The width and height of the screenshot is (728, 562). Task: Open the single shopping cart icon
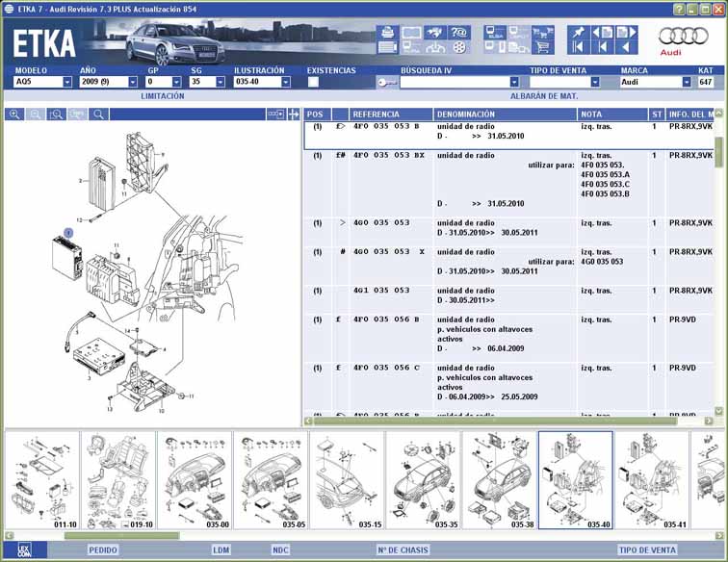542,47
